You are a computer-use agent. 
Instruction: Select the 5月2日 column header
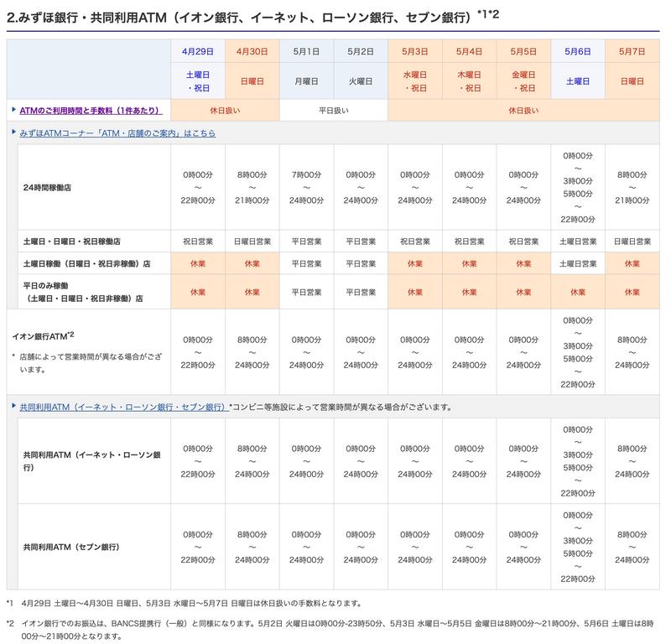[361, 51]
